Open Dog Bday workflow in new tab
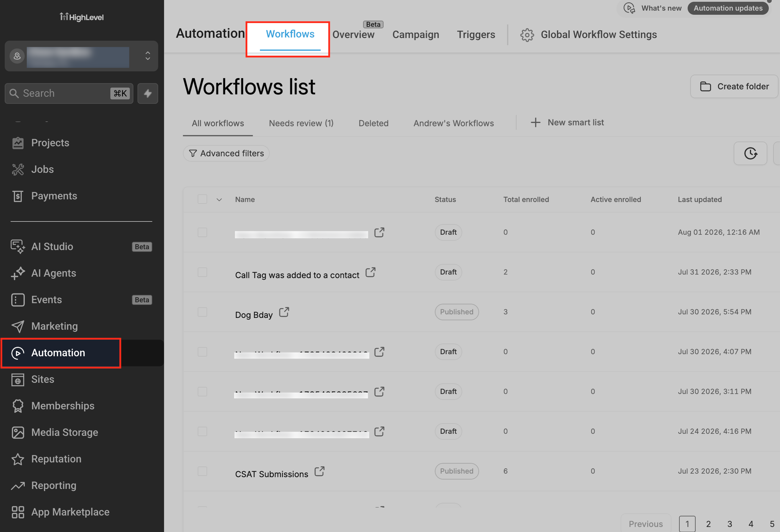 [x=284, y=312]
